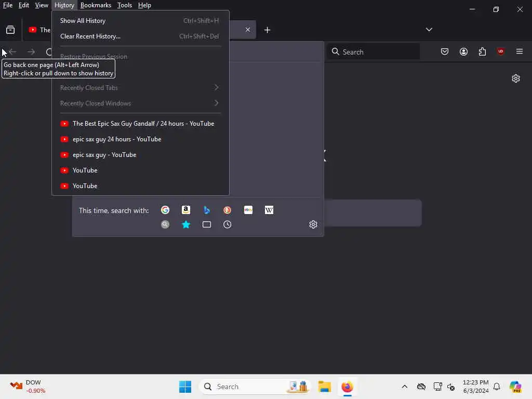This screenshot has width=532, height=399.
Task: Open search settings gear in dropdown
Action: [x=313, y=224]
